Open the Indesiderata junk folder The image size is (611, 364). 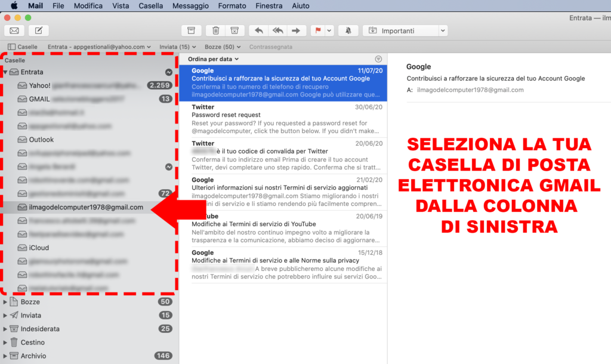pos(88,329)
